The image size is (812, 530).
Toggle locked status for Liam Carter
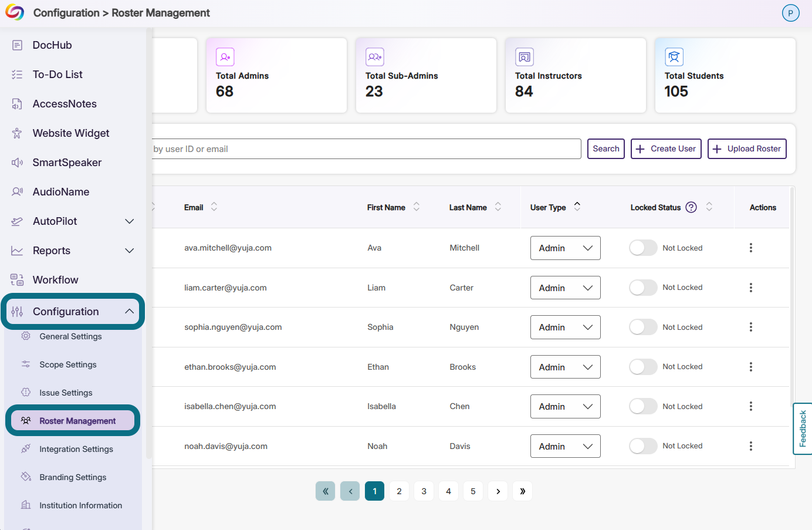pyautogui.click(x=643, y=288)
